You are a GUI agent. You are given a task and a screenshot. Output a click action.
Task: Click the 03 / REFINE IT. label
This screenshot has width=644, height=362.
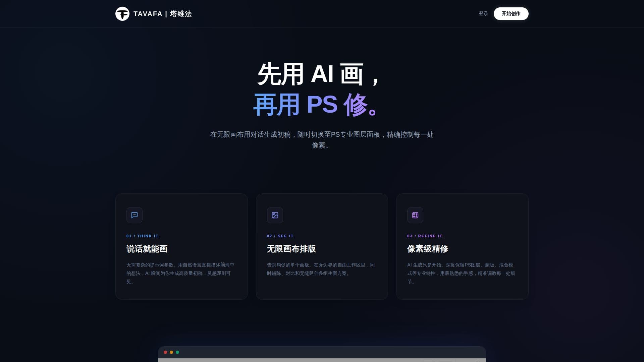(425, 236)
